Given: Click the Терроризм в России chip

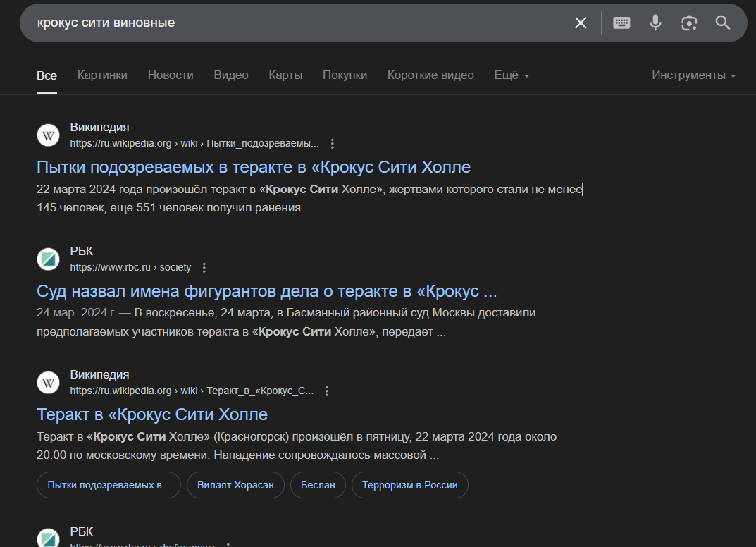Looking at the screenshot, I should [410, 485].
